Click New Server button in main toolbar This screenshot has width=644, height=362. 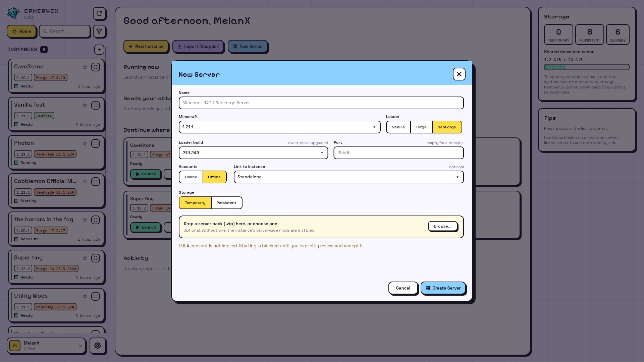248,46
